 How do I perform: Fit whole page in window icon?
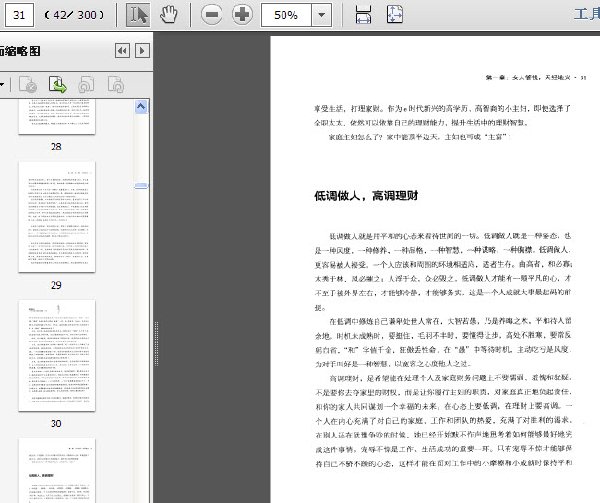click(x=395, y=15)
